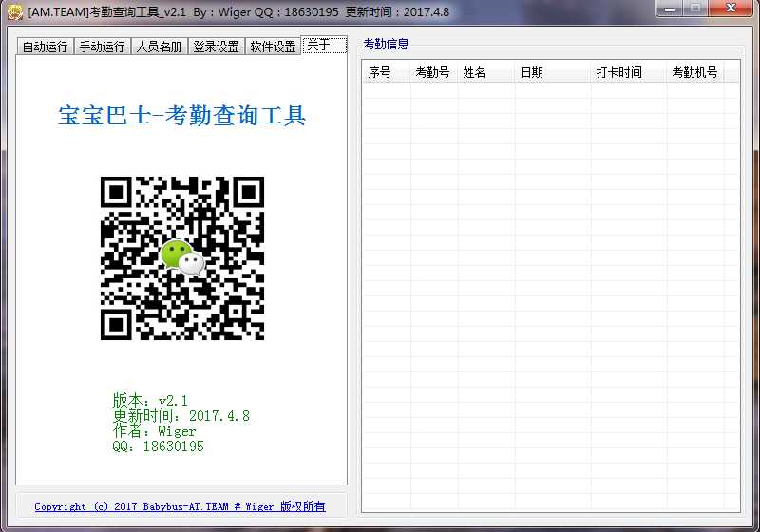Screen dimensions: 760x532
Task: Maximize the attendance tool window
Action: 695,9
